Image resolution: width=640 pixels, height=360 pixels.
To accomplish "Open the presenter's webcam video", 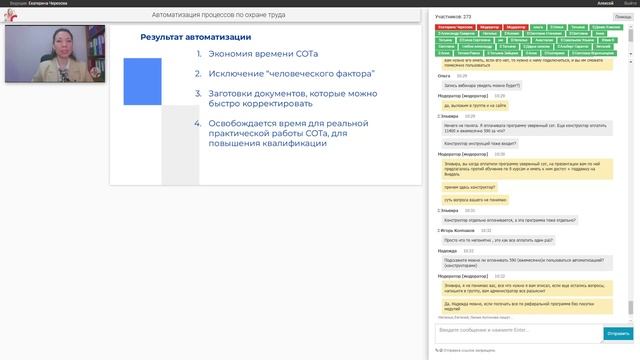I will tap(55, 53).
